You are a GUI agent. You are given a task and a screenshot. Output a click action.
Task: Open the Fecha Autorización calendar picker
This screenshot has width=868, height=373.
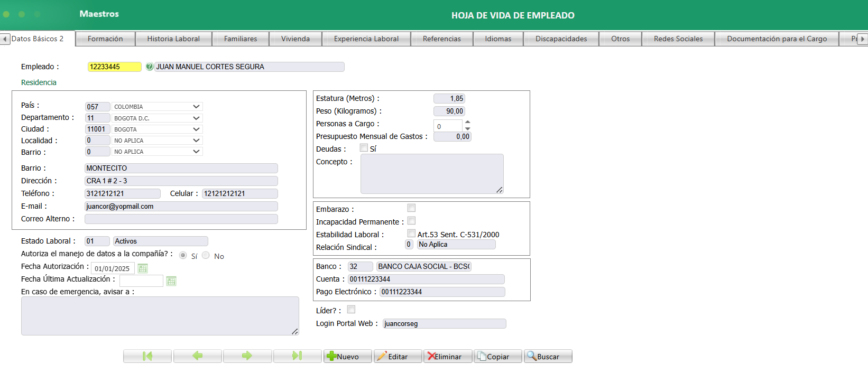point(143,268)
